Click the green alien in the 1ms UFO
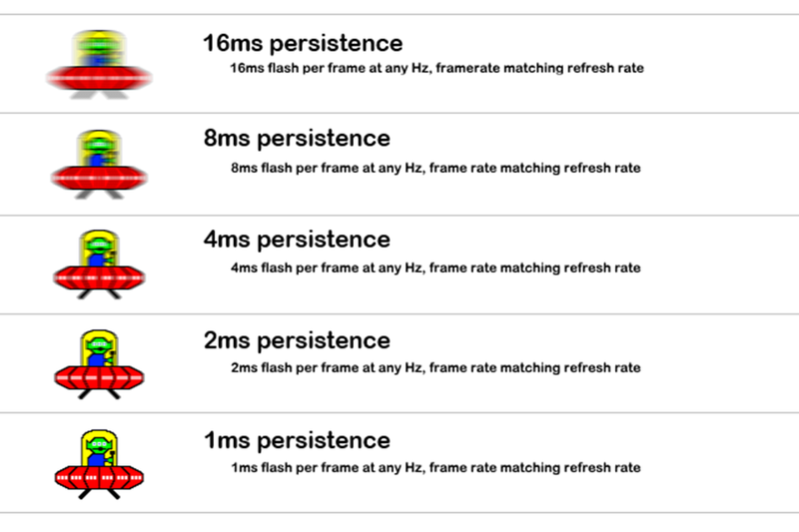799x532 pixels. [x=98, y=448]
